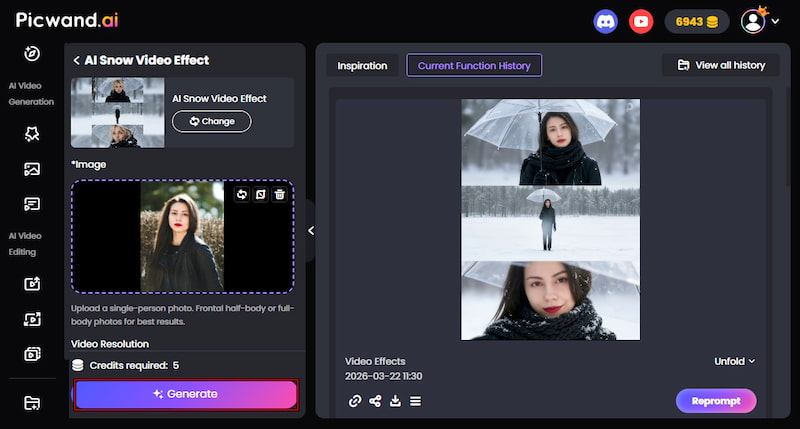
Task: Replace the uploaded image with swap icon
Action: click(x=242, y=194)
